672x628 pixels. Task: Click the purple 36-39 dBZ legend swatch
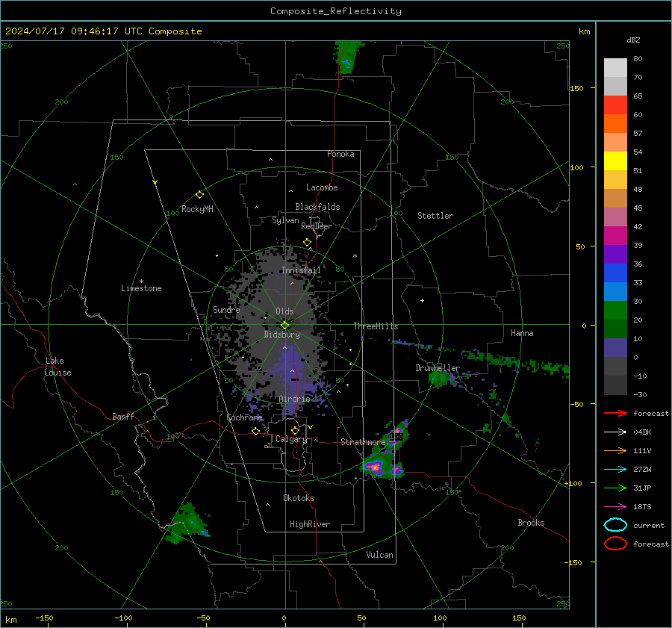(615, 255)
